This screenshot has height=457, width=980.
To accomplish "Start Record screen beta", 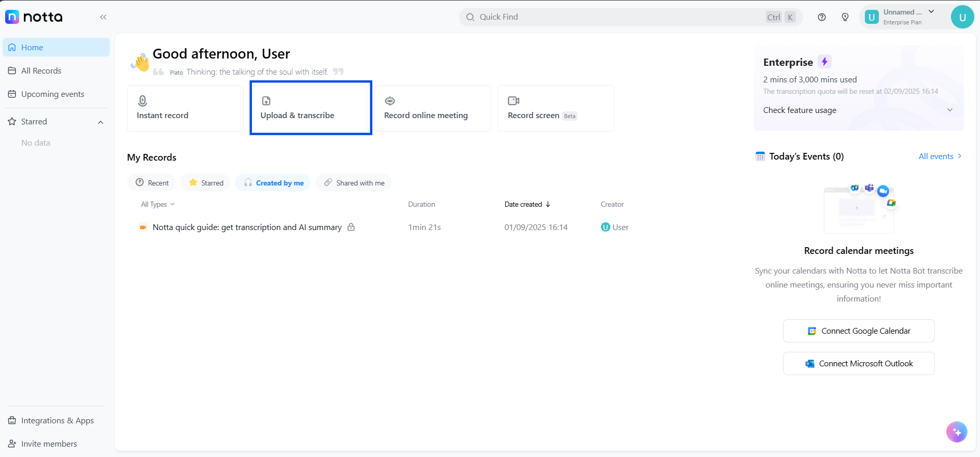I will coord(556,108).
